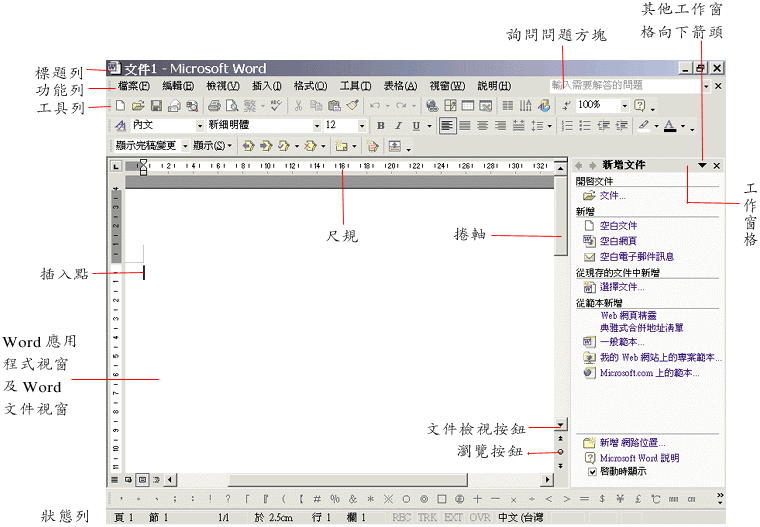Open the underline style dropdown arrow

(429, 126)
